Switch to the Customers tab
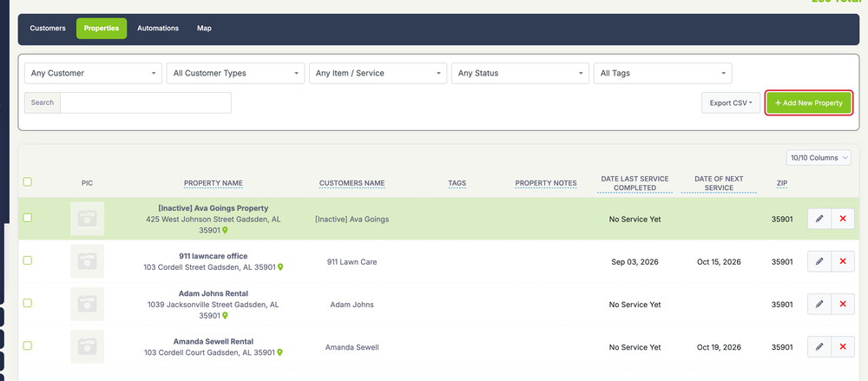 [48, 29]
